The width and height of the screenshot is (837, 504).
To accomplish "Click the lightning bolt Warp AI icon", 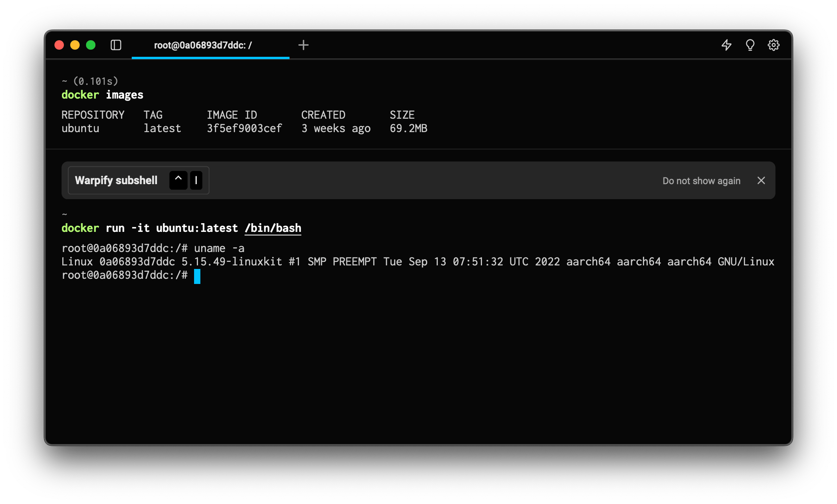I will click(x=726, y=45).
